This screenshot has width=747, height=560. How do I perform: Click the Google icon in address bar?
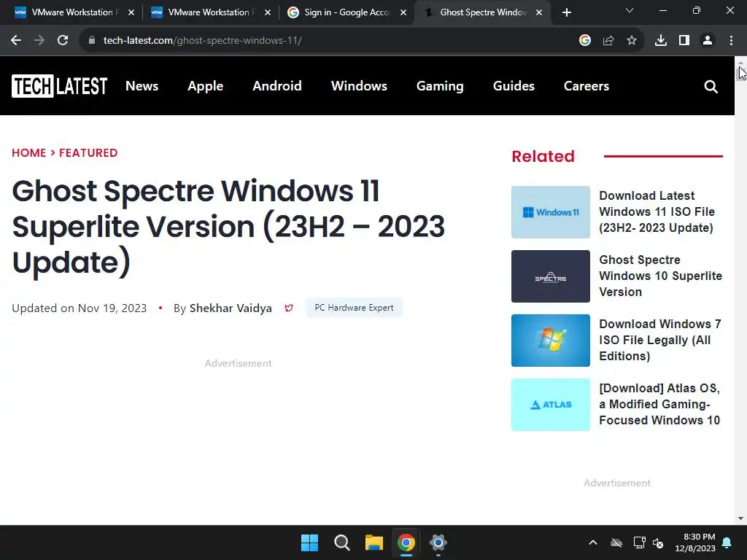point(585,41)
